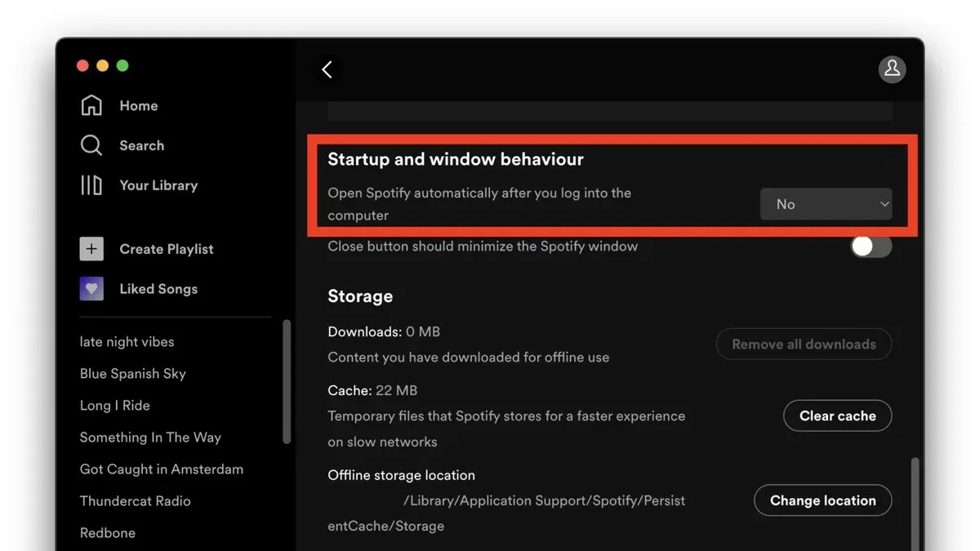Click the Downloads: 0 MB text
Image resolution: width=980 pixels, height=551 pixels.
coord(384,331)
